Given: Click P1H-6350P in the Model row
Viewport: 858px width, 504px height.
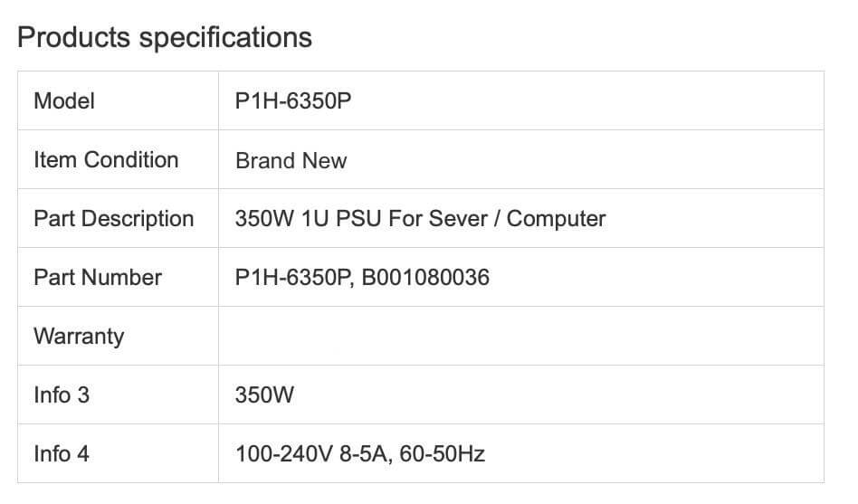Looking at the screenshot, I should 292,101.
